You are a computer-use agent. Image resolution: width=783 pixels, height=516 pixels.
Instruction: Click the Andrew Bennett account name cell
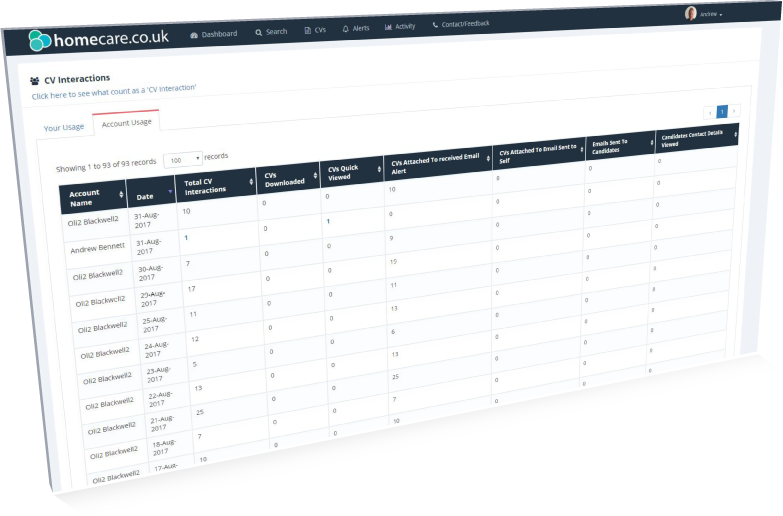point(98,248)
